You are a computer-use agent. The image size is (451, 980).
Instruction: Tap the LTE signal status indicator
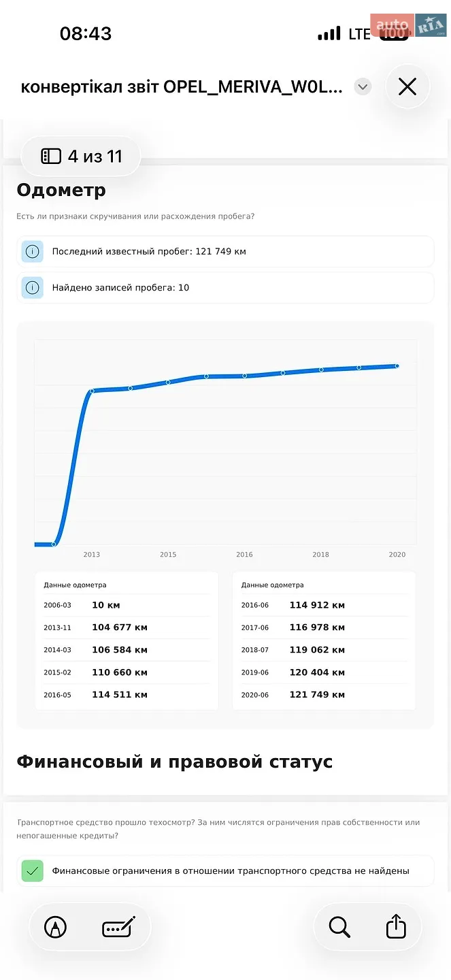359,33
